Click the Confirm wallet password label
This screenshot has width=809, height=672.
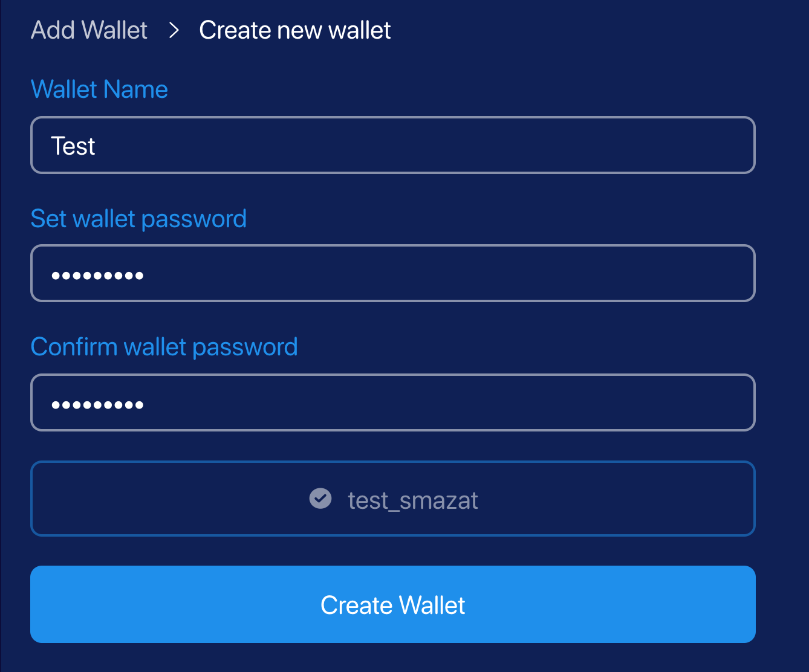pos(164,347)
